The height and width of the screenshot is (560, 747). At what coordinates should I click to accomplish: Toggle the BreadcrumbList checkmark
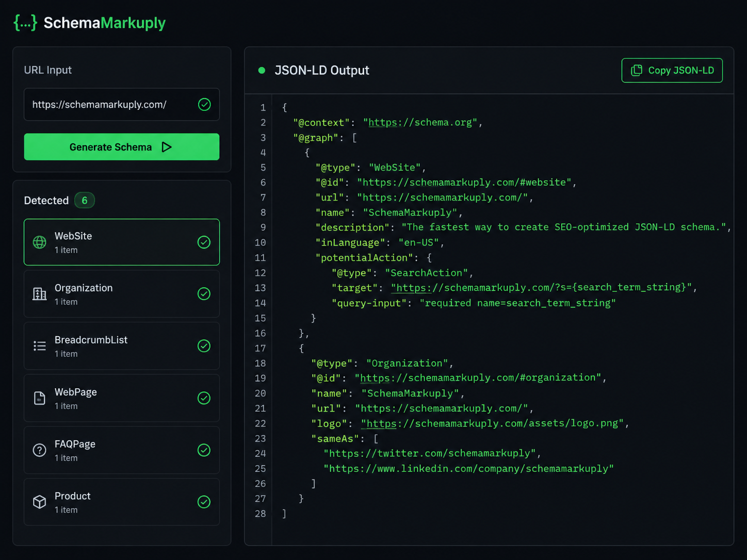coord(204,346)
